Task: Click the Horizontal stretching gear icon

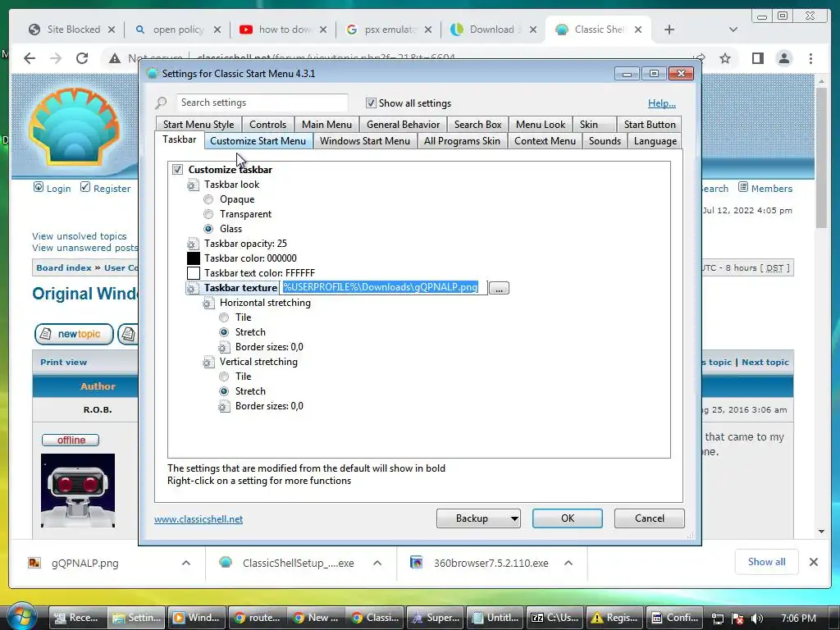Action: [208, 304]
